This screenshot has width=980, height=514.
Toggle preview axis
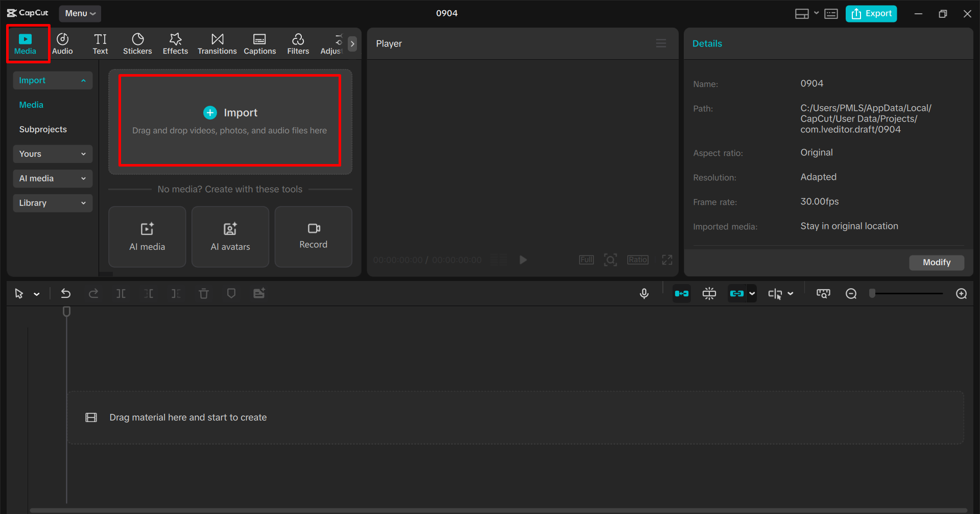coord(775,294)
